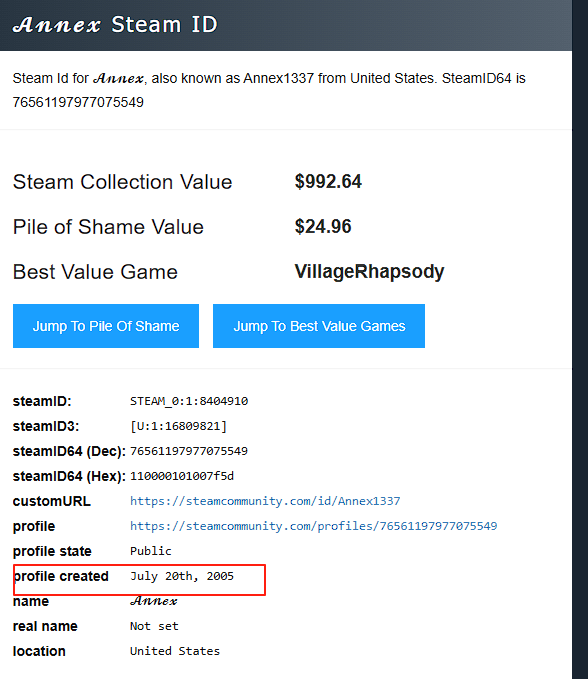This screenshot has height=679, width=588.
Task: Click the steamID64 (Dec) value
Action: [x=189, y=451]
